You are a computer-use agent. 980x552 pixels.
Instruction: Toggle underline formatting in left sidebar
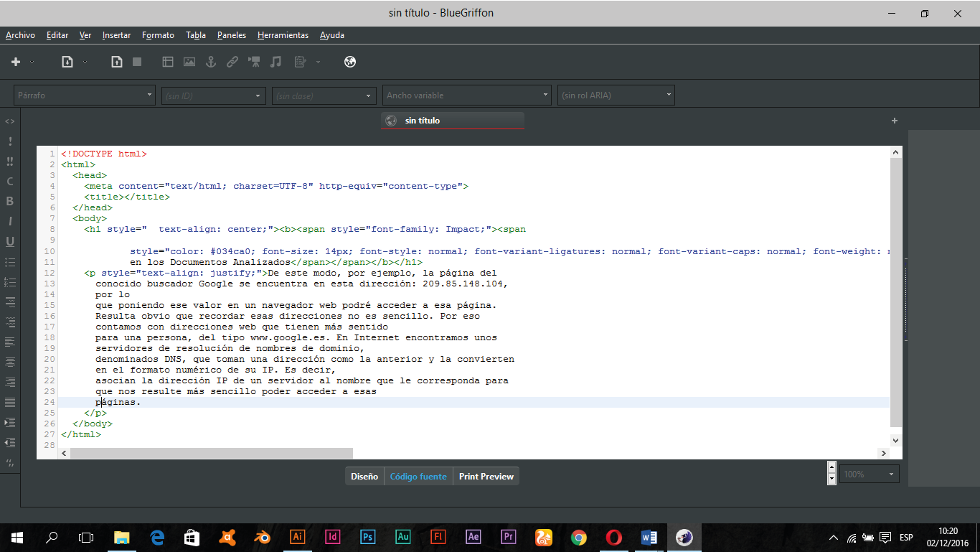[x=10, y=241]
